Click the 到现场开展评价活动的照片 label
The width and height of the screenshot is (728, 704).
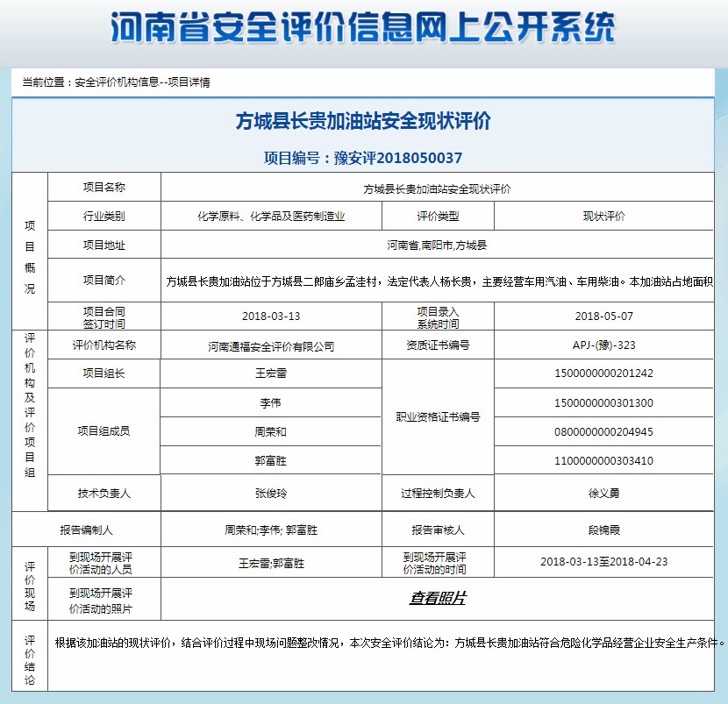pyautogui.click(x=101, y=601)
